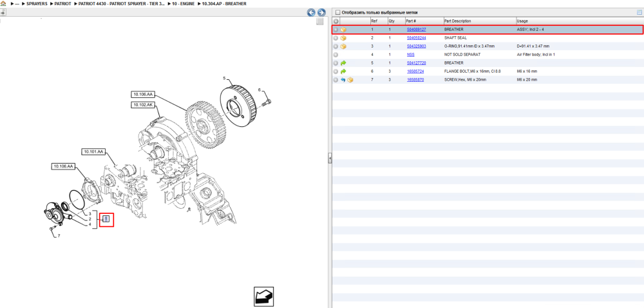Click the box icon on the O-RING row
This screenshot has height=308, width=644.
[344, 46]
